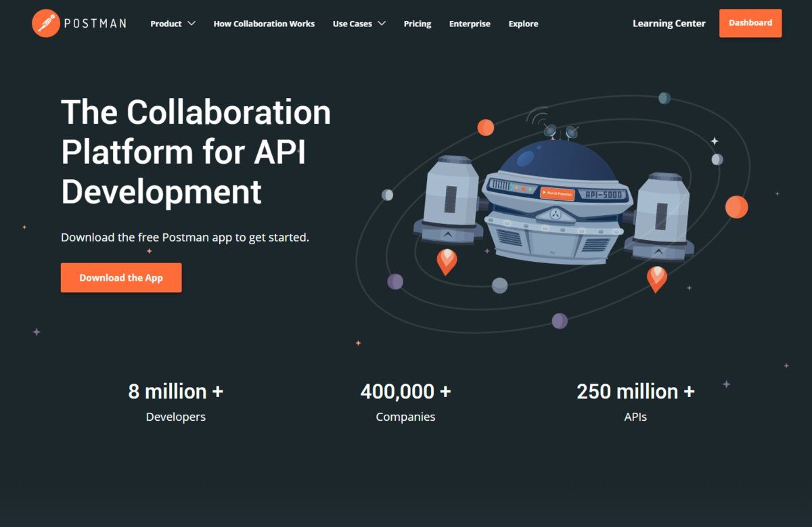
Task: Click the left rocket booster graphic
Action: 448,200
